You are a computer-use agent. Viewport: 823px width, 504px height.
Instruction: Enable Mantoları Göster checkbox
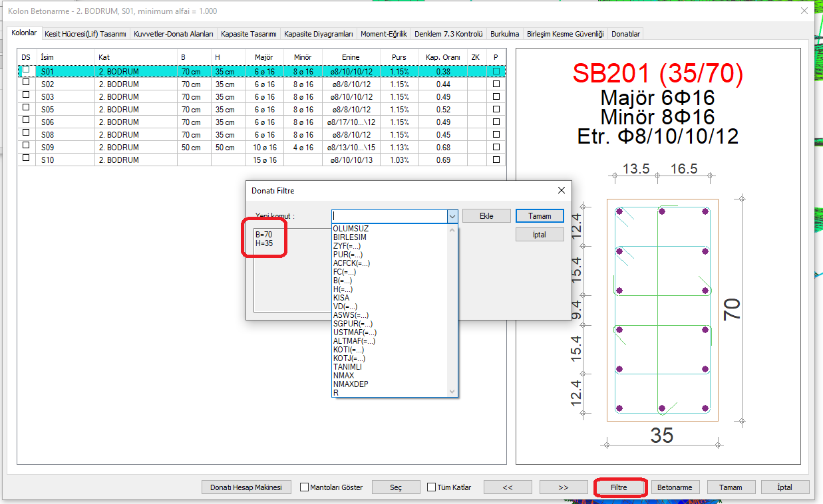tap(305, 487)
